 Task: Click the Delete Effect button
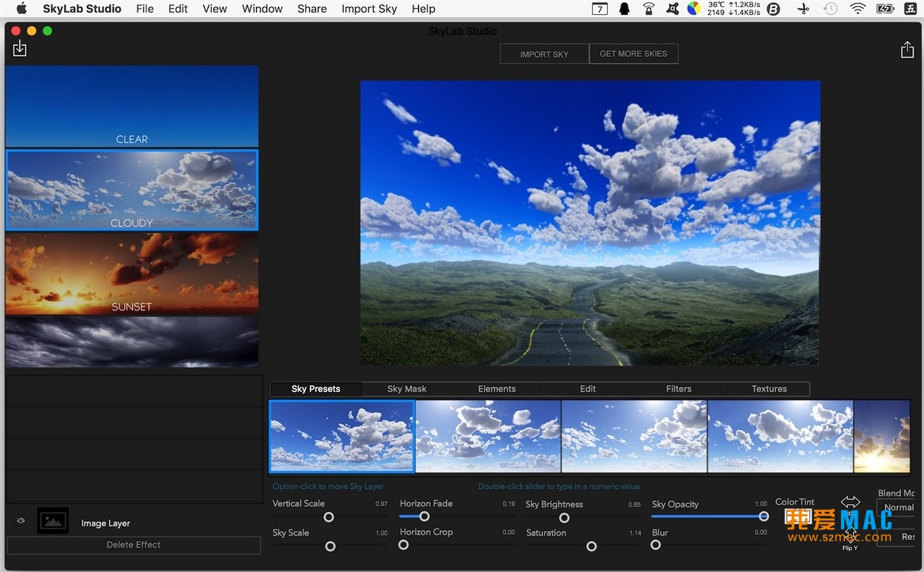click(134, 545)
